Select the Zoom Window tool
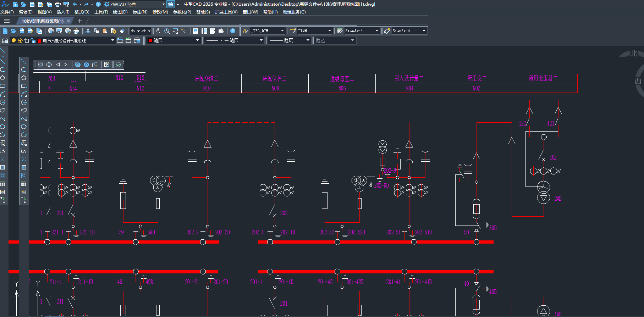The image size is (644, 317). click(175, 31)
